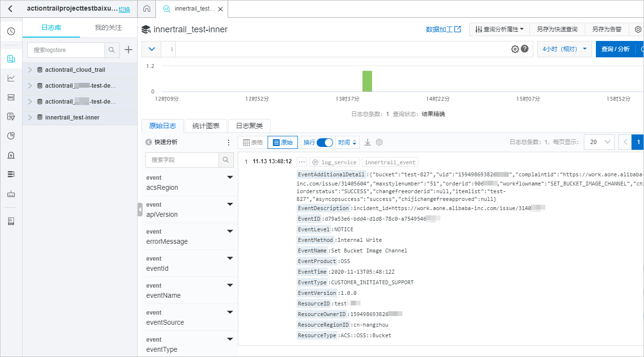Open the per-page count 20 dropdown
This screenshot has height=357, width=644.
click(599, 142)
